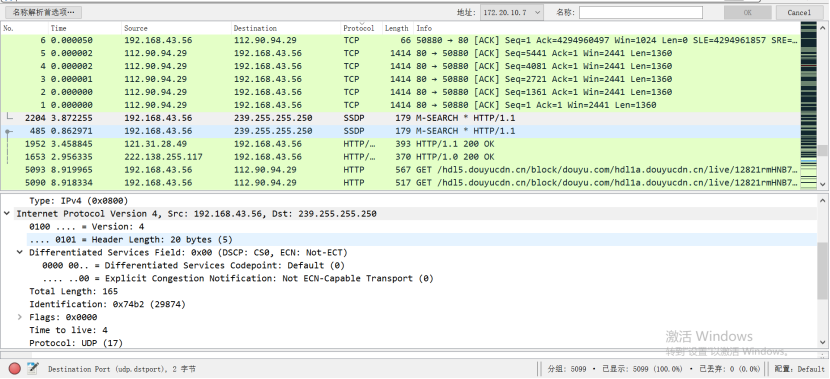Viewport: 830px width, 379px height.
Task: Sort by the Destination column header
Action: (x=286, y=28)
